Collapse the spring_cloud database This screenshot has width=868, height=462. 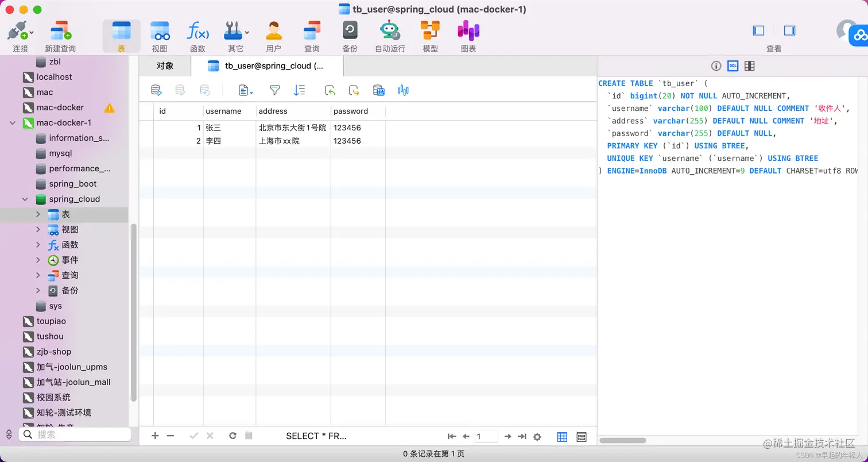click(25, 199)
